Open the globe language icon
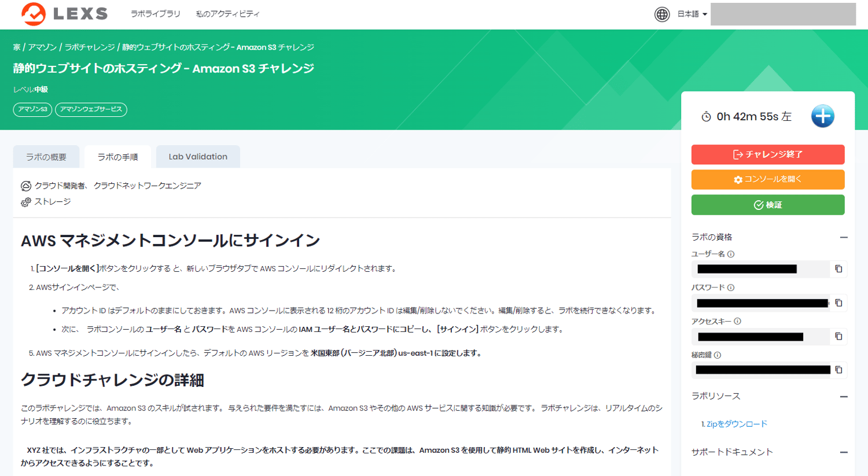The width and height of the screenshot is (868, 476). [x=662, y=14]
